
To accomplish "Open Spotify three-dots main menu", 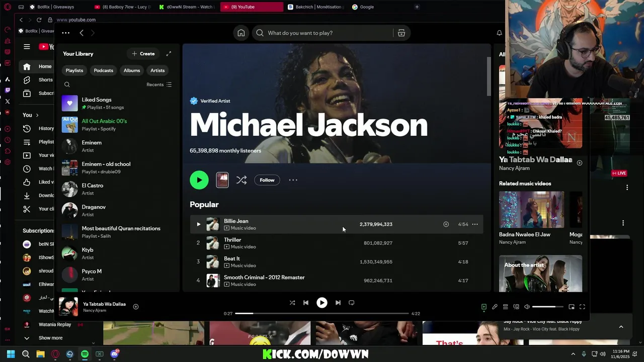I will coord(65,33).
